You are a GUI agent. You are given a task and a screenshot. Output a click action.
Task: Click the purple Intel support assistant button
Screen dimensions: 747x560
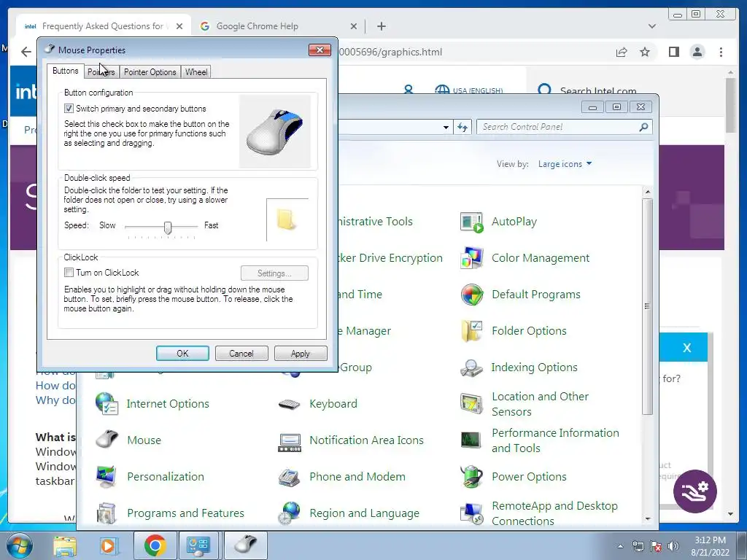695,491
